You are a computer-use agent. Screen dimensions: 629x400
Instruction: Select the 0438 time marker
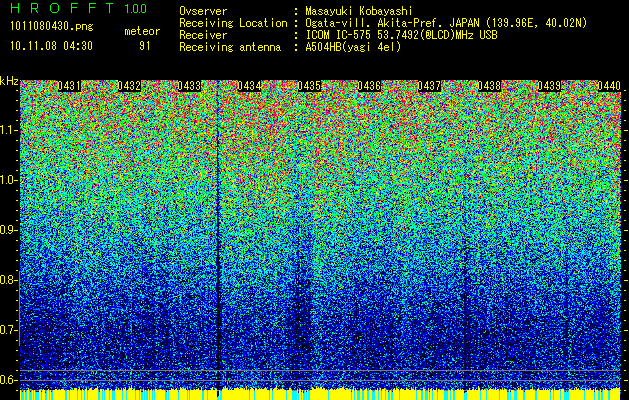tap(489, 86)
